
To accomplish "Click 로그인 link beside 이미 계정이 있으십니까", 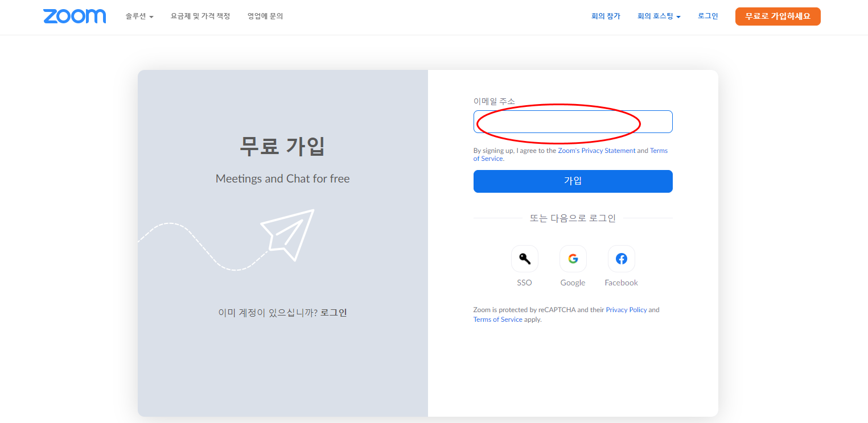I will (x=334, y=313).
